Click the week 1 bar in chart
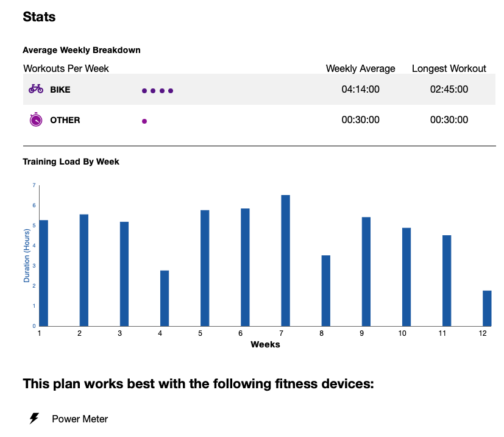The image size is (504, 437). coord(43,273)
